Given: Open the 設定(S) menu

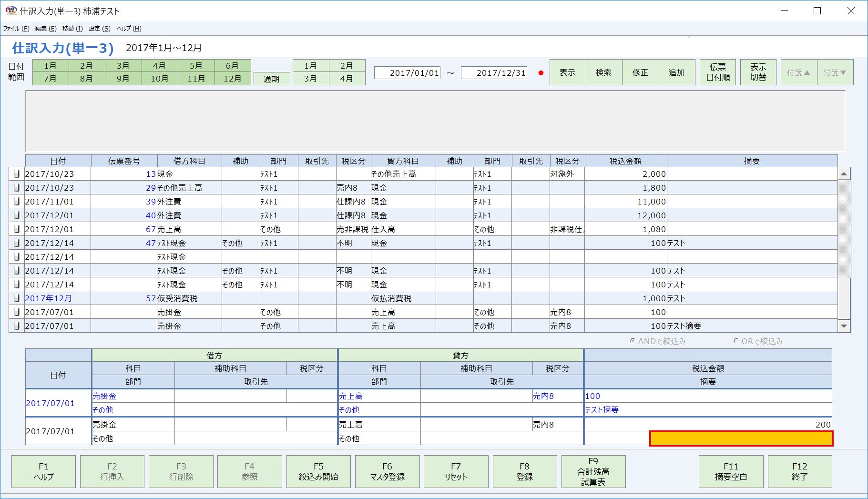Looking at the screenshot, I should coord(98,28).
